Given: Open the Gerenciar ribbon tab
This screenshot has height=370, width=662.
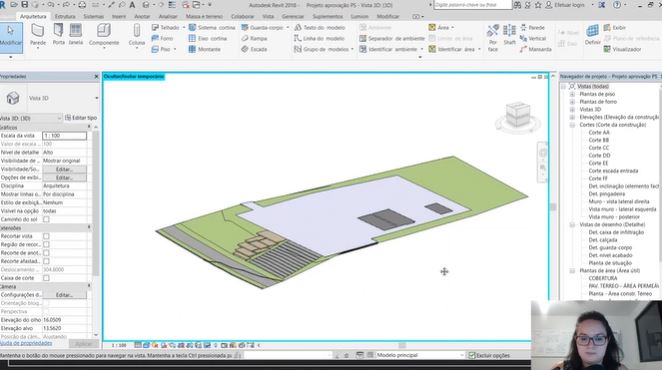Looking at the screenshot, I should click(x=293, y=16).
